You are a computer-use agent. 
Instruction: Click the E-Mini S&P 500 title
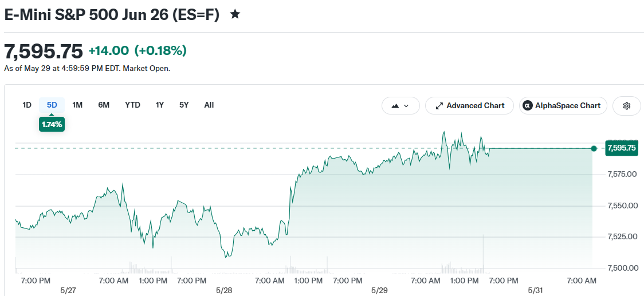pos(112,15)
